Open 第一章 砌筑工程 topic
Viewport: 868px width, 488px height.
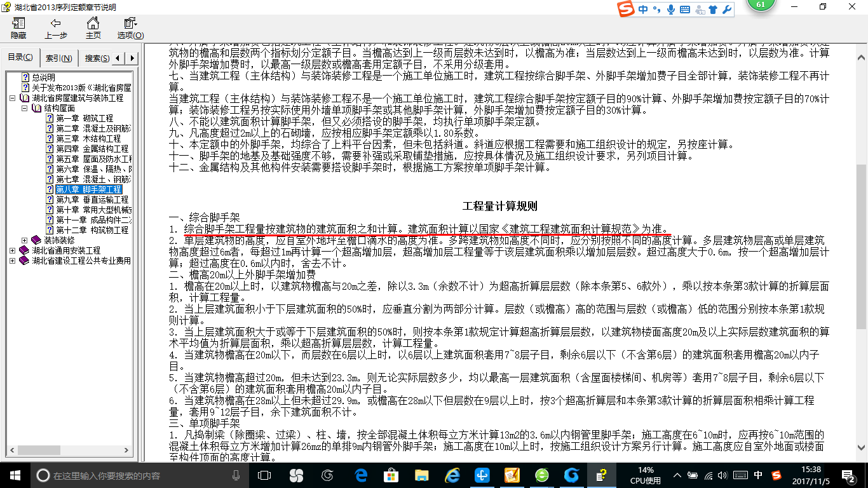[x=85, y=118]
